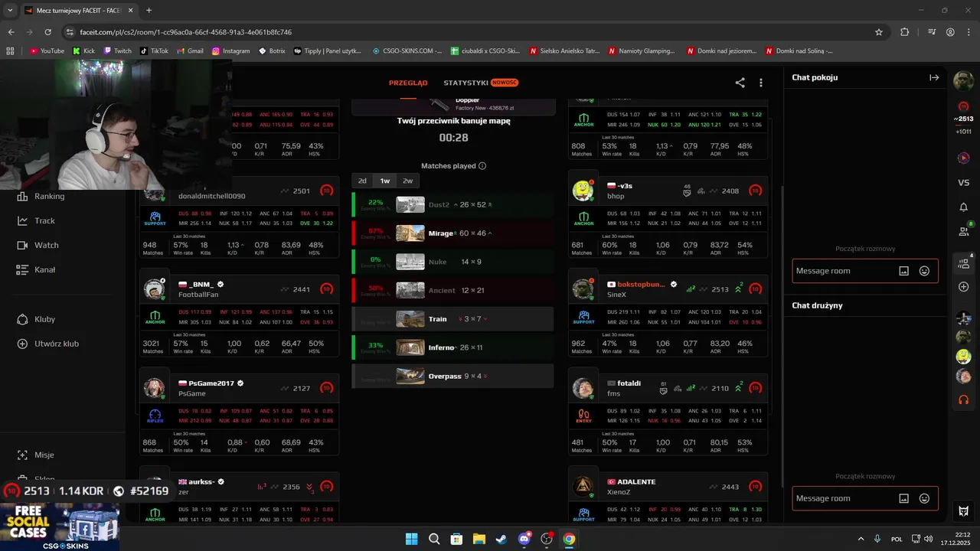
Task: Select the Ancient map row
Action: (x=452, y=290)
